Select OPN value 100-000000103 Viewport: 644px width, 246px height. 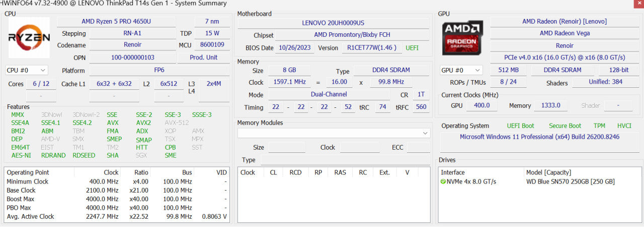click(133, 57)
